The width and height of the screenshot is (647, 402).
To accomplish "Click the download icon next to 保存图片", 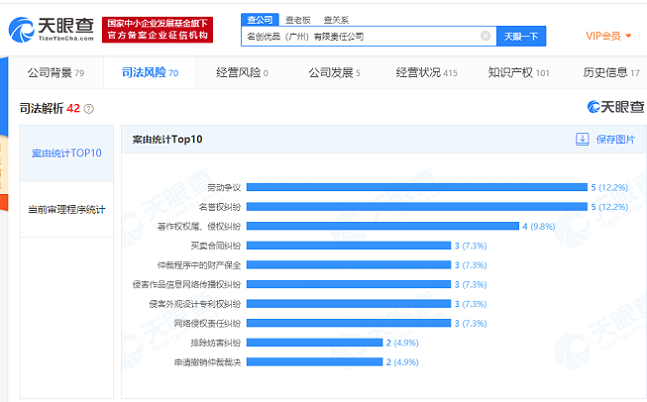I will click(x=582, y=139).
